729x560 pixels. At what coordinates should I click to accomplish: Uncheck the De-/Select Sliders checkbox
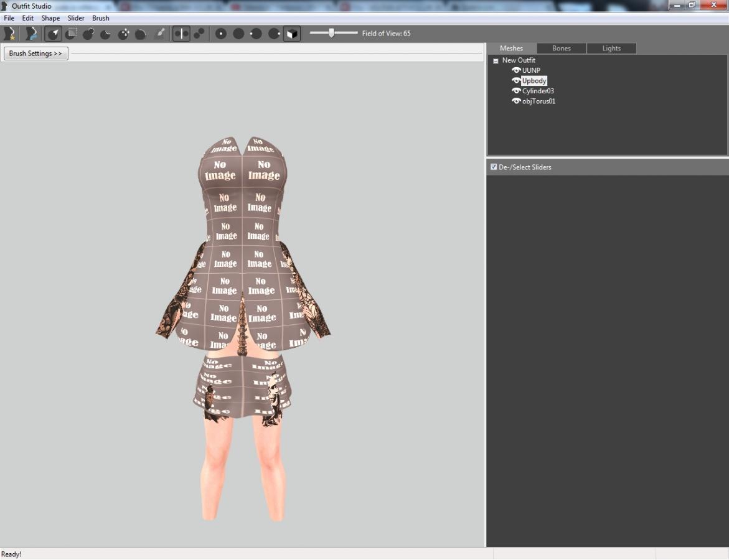pyautogui.click(x=494, y=167)
